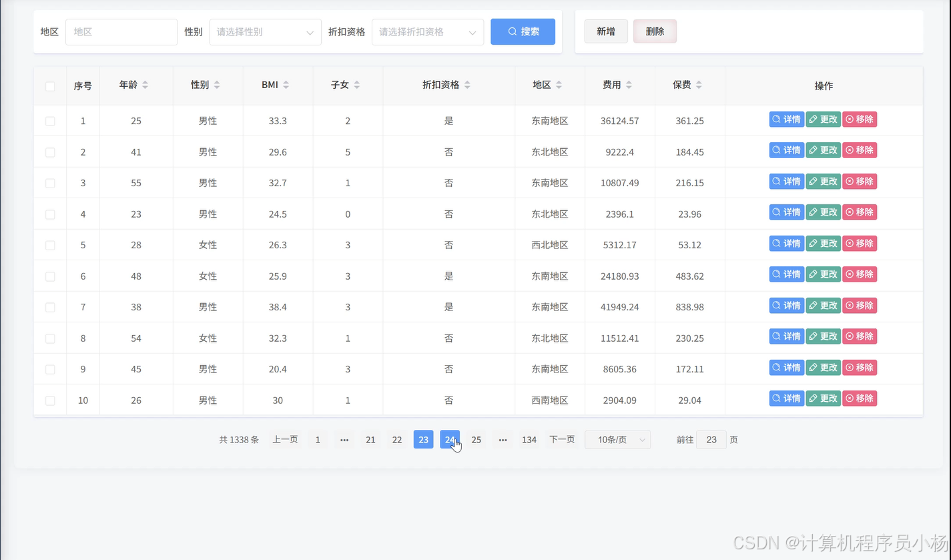Check the checkbox for row 7
The width and height of the screenshot is (951, 560).
coord(50,307)
